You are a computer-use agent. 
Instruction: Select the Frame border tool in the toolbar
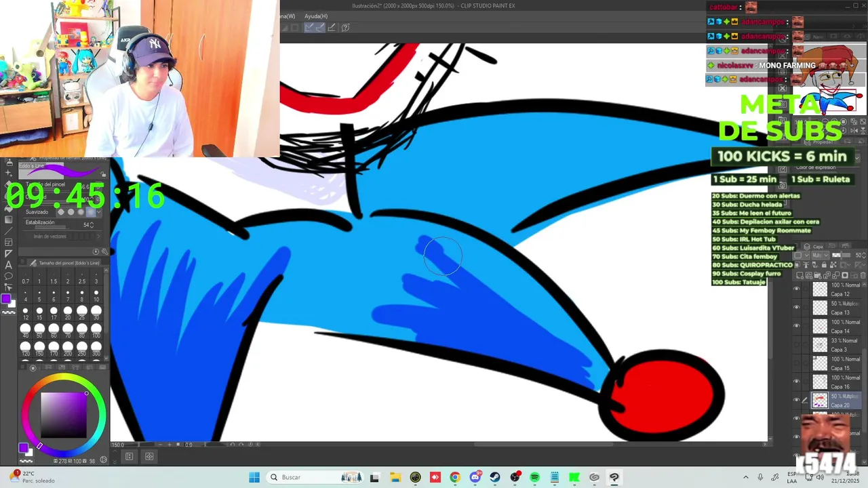[9, 242]
